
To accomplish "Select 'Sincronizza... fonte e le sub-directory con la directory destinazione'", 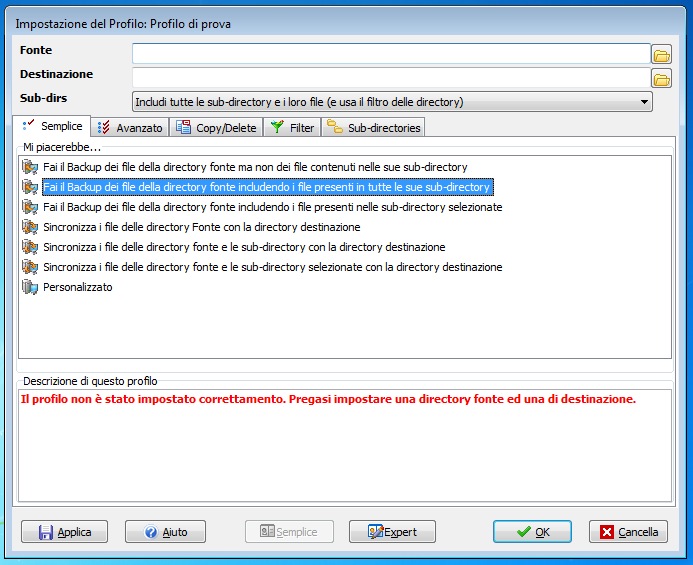I will [x=244, y=247].
